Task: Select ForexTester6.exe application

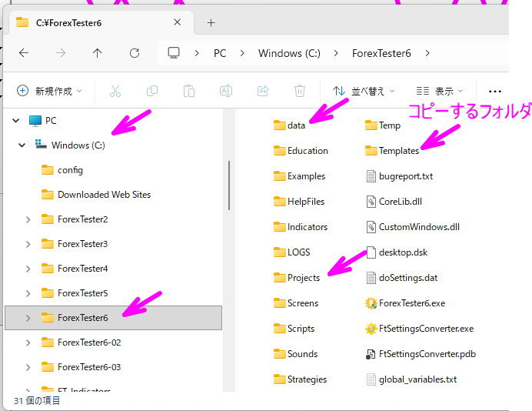Action: click(x=405, y=303)
